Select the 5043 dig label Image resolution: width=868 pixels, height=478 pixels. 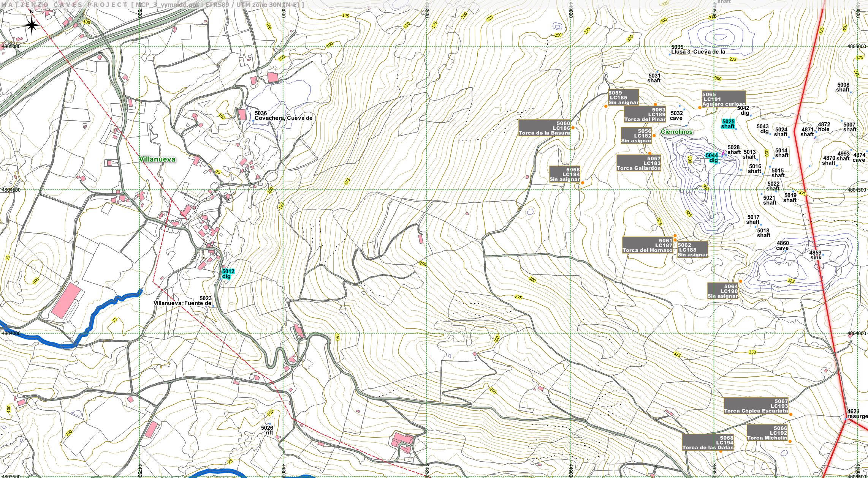click(763, 129)
